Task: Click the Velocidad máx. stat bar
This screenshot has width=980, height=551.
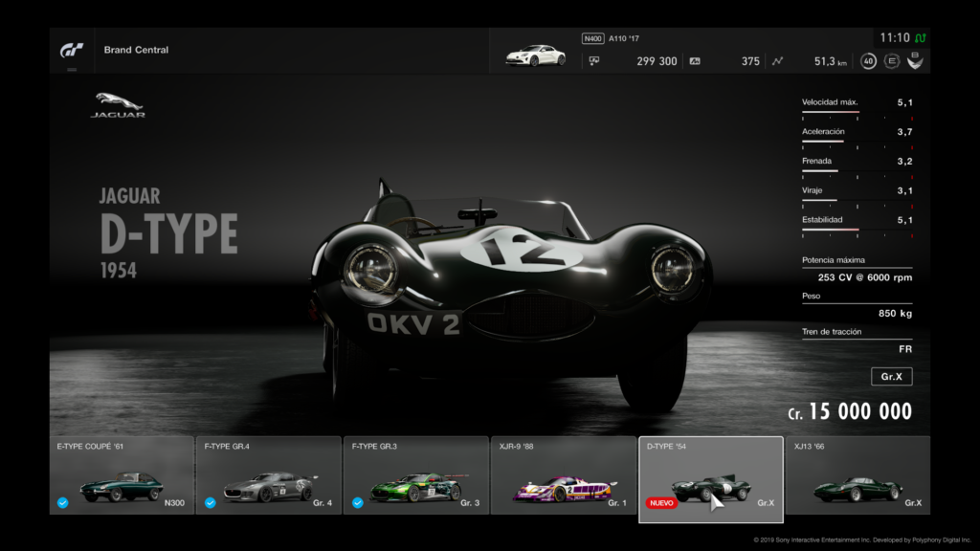Action: click(857, 111)
